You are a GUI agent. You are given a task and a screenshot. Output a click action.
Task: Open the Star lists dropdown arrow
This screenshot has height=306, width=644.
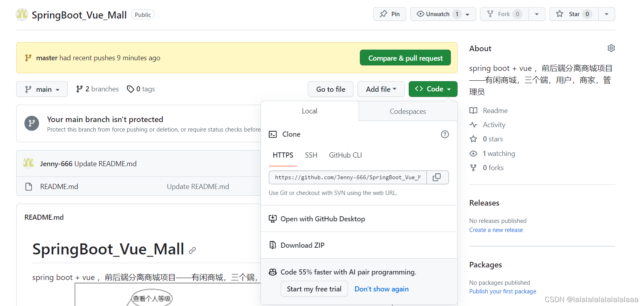coord(607,14)
